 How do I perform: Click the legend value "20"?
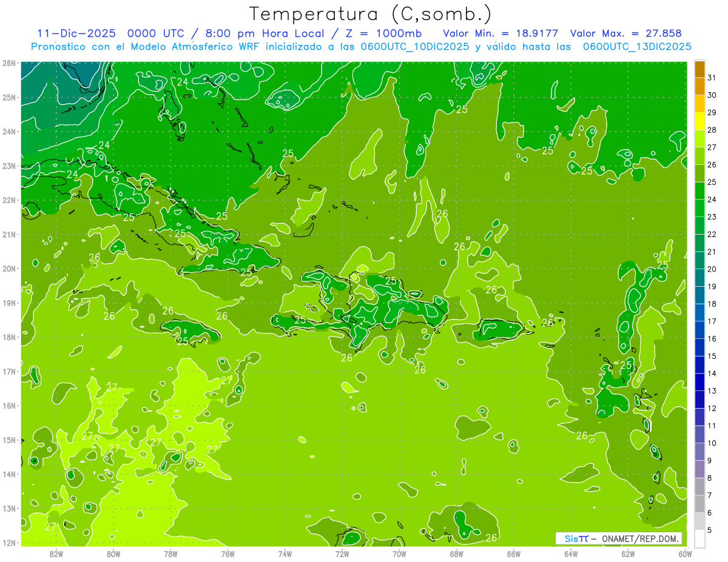(712, 269)
